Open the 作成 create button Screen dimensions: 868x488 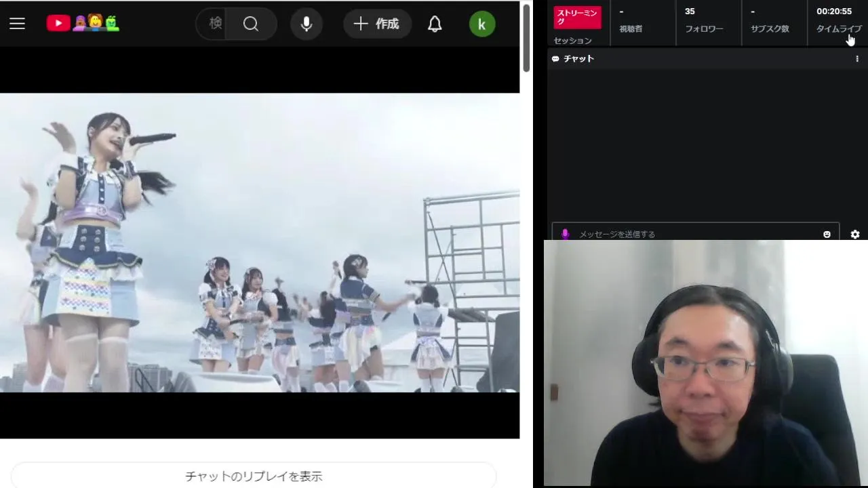coord(377,24)
